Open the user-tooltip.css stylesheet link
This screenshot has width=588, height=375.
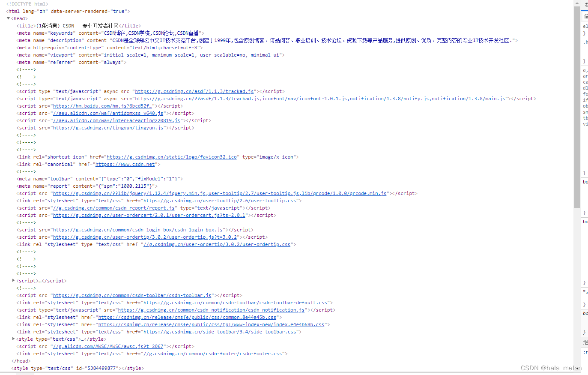[x=220, y=201]
